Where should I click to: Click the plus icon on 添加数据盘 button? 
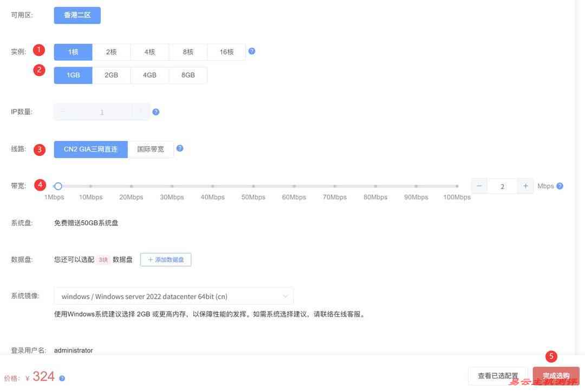[x=150, y=259]
